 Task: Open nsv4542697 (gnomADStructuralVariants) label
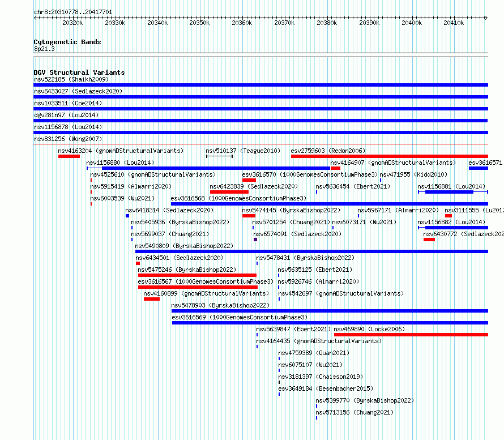[341, 293]
